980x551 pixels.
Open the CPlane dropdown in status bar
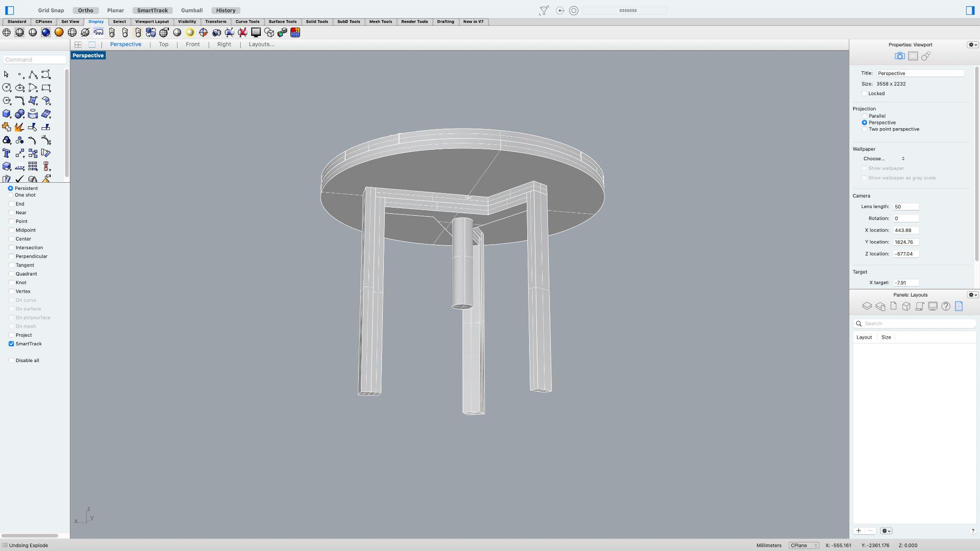[x=804, y=545]
